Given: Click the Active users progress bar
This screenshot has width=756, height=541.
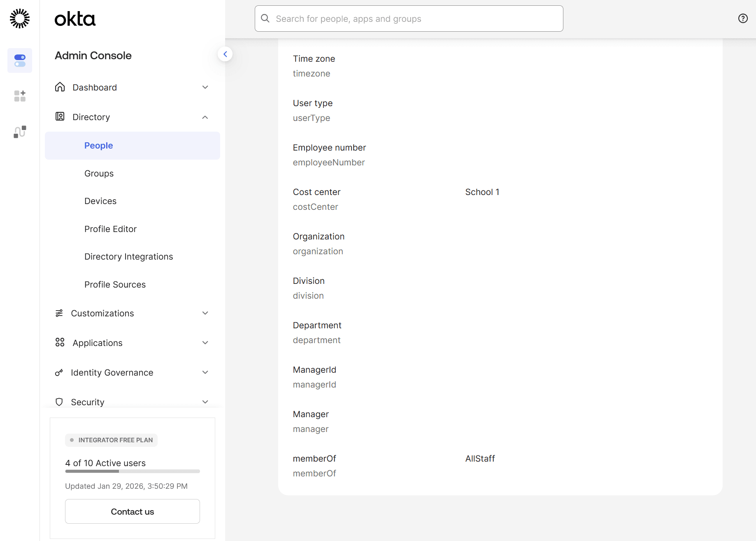Looking at the screenshot, I should (132, 471).
